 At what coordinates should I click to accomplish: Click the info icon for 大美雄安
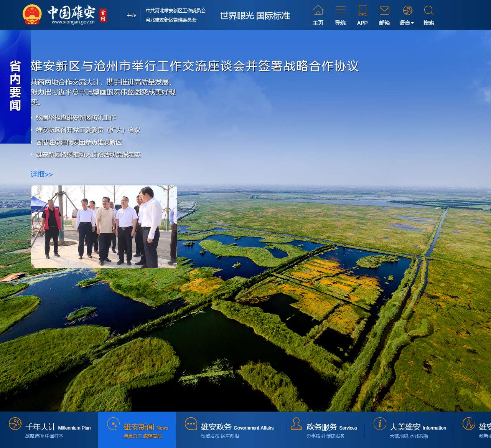click(380, 424)
